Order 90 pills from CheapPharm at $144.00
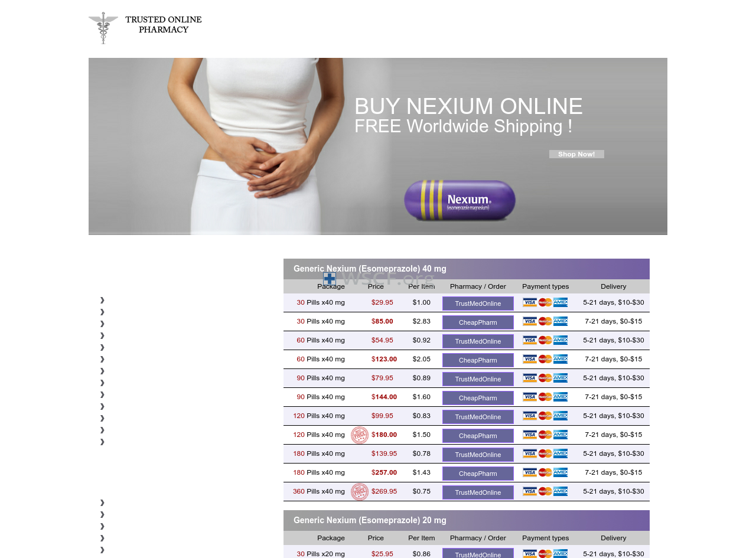Screen dimensions: 756x558 [x=478, y=398]
